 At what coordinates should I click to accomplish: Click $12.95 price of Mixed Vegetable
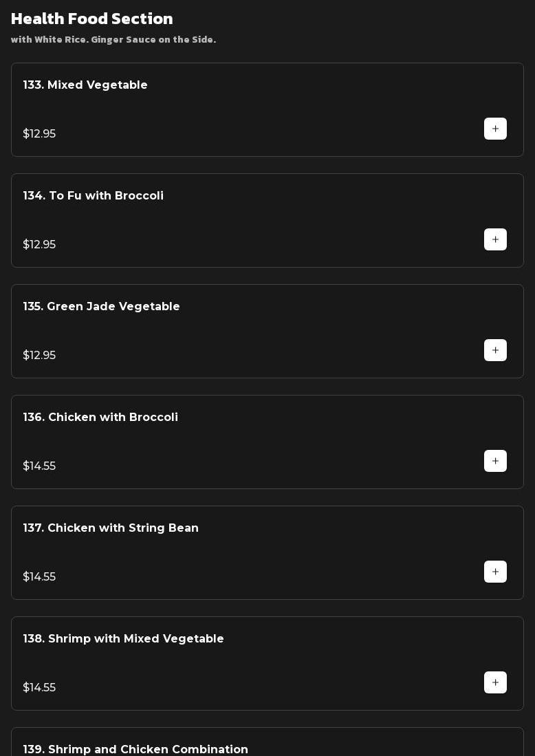(39, 133)
